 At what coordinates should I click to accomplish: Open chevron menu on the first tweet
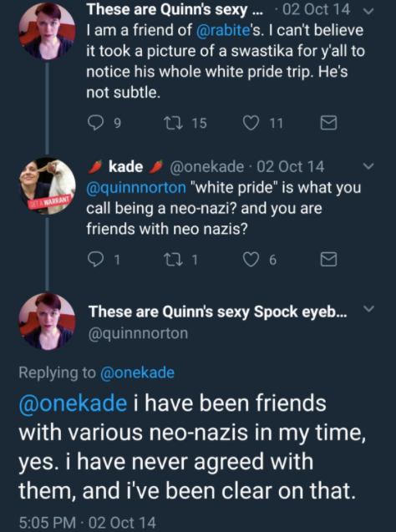pos(368,11)
